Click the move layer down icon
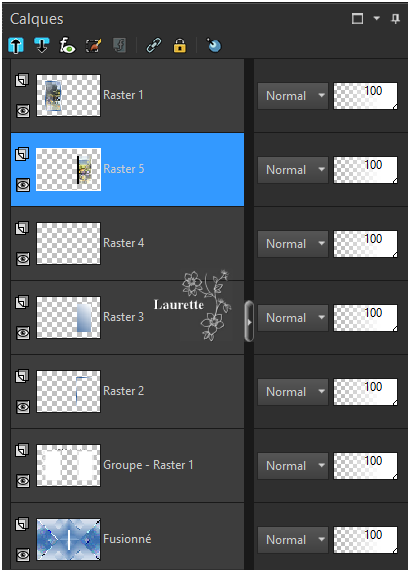410x572 pixels. tap(42, 46)
